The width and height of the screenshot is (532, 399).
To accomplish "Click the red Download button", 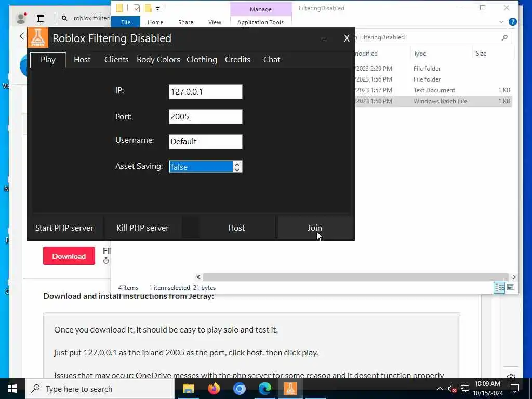I will [x=69, y=256].
